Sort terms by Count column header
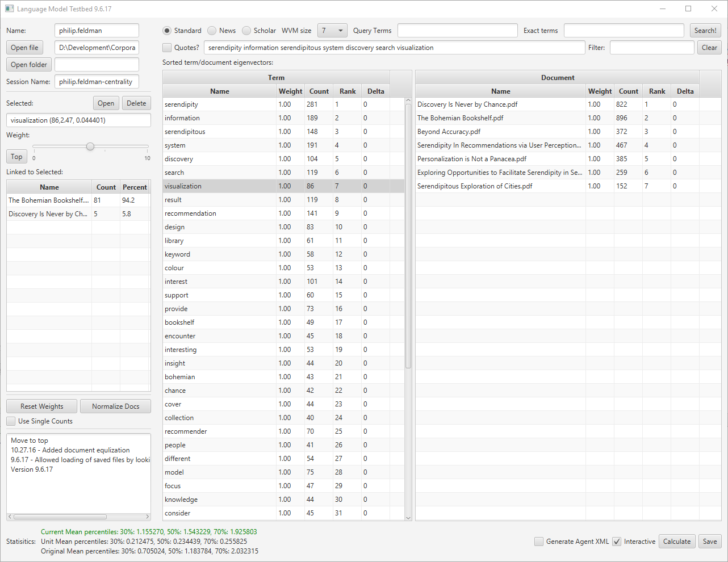The image size is (728, 562). [x=319, y=91]
